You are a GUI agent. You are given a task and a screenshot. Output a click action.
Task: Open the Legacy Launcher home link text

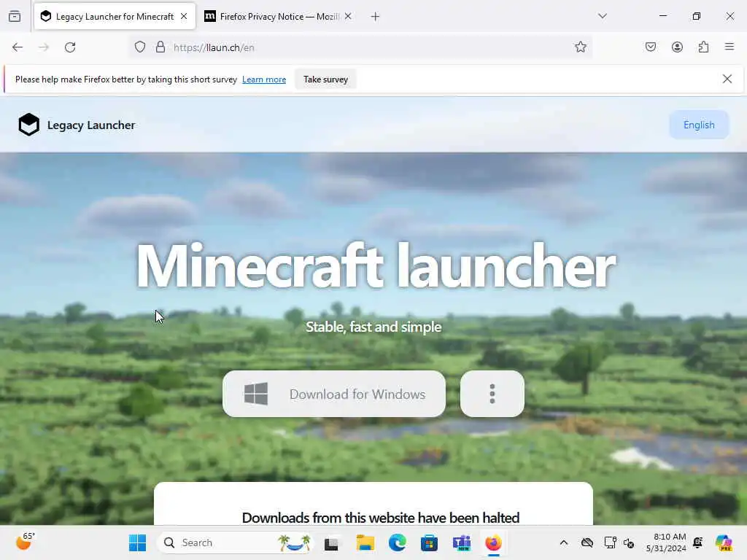tap(91, 125)
